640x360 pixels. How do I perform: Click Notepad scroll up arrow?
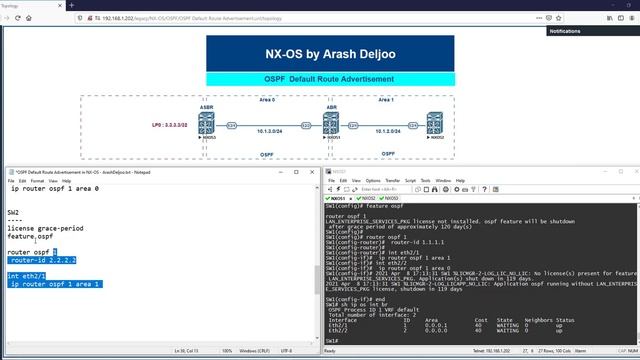pos(317,188)
